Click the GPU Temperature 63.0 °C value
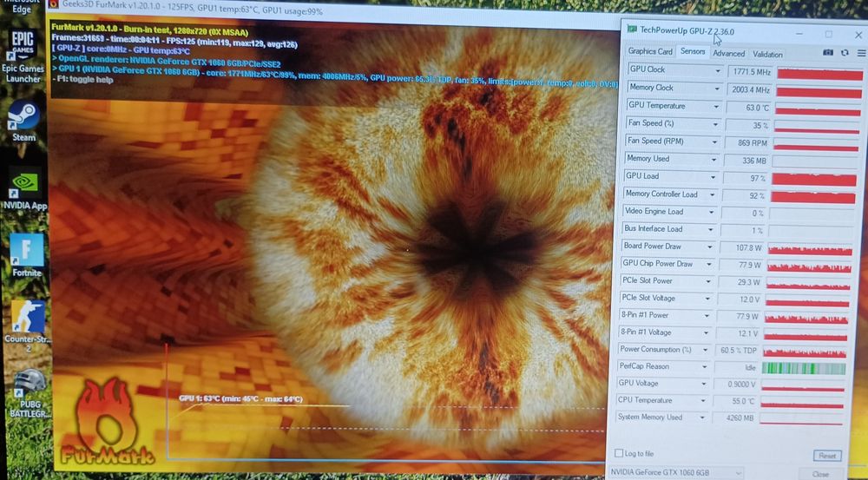This screenshot has width=868, height=480. [748, 108]
